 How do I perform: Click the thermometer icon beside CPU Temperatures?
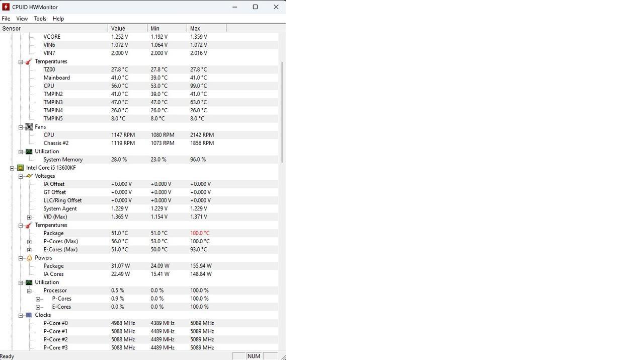click(x=29, y=225)
